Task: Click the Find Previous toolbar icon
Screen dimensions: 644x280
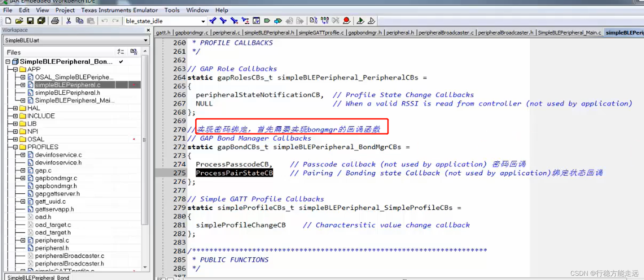Action: pyautogui.click(x=213, y=21)
